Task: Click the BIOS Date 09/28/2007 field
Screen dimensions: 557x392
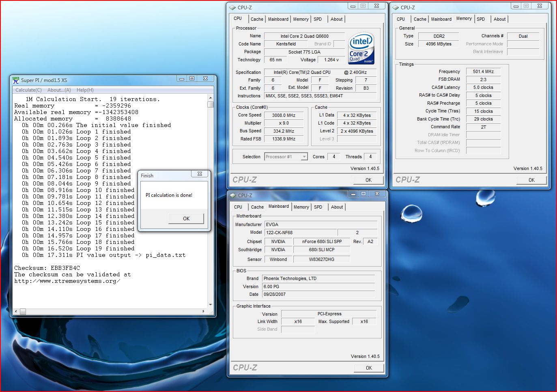Action: click(x=318, y=294)
